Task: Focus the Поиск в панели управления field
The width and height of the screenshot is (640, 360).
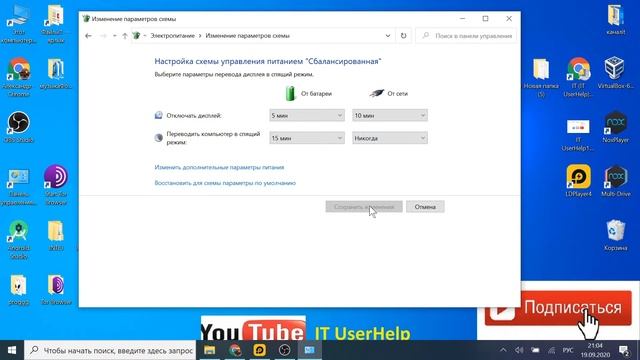Action: point(466,36)
